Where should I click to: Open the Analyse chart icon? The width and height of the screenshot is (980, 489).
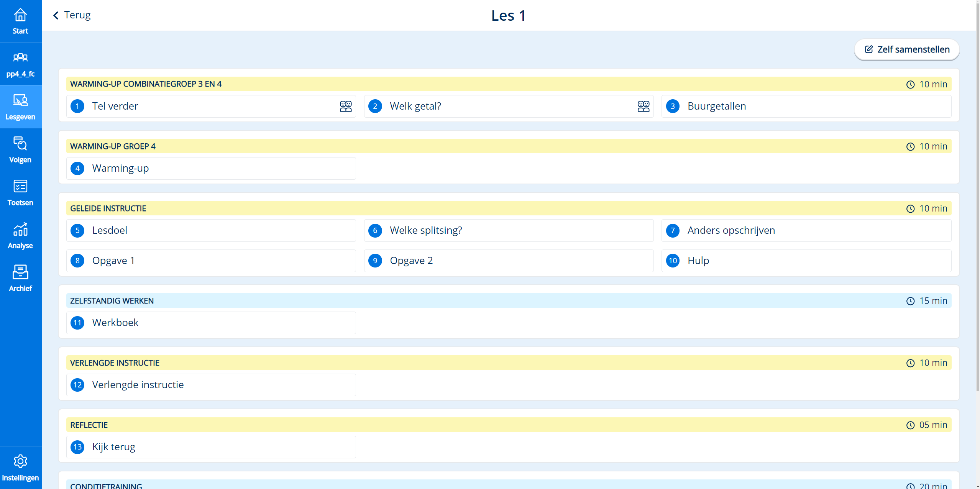pos(20,229)
